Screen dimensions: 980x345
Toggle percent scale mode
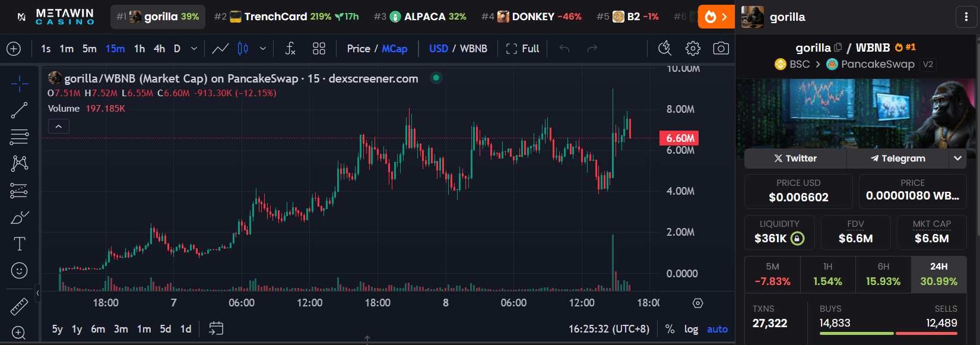click(670, 329)
